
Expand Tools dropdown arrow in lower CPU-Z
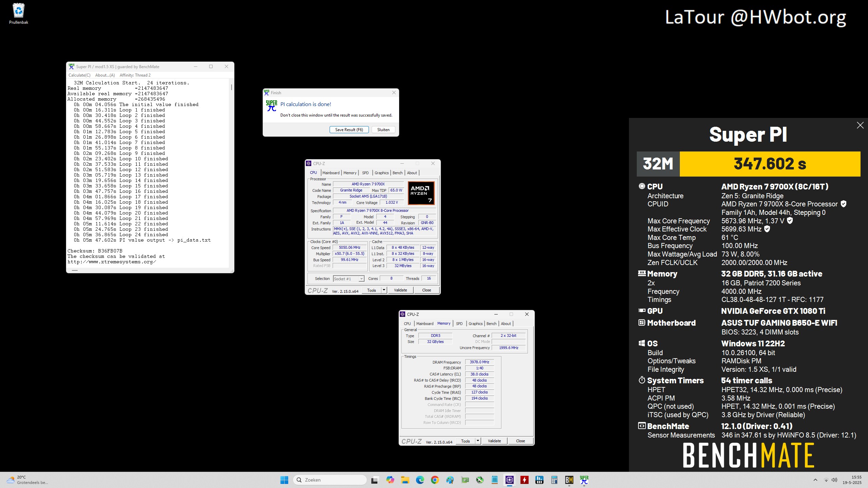[478, 441]
